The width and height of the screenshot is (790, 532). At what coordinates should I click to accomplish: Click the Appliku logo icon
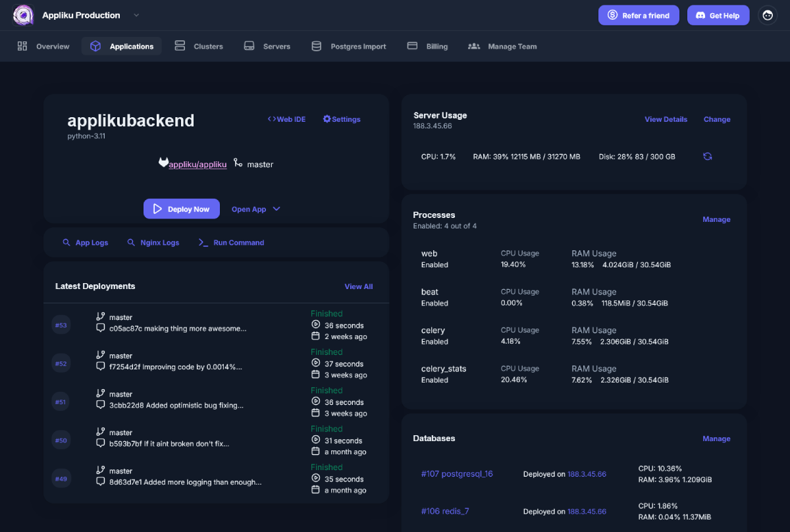click(23, 14)
